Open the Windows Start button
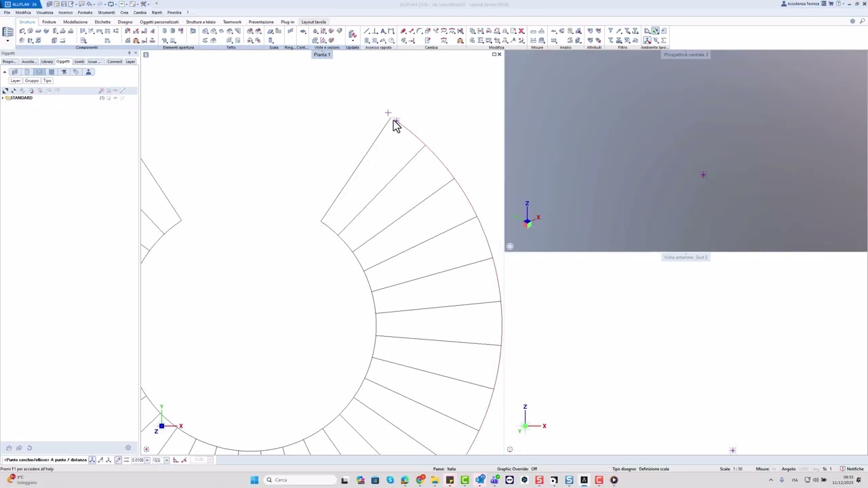The width and height of the screenshot is (868, 488). [x=254, y=480]
